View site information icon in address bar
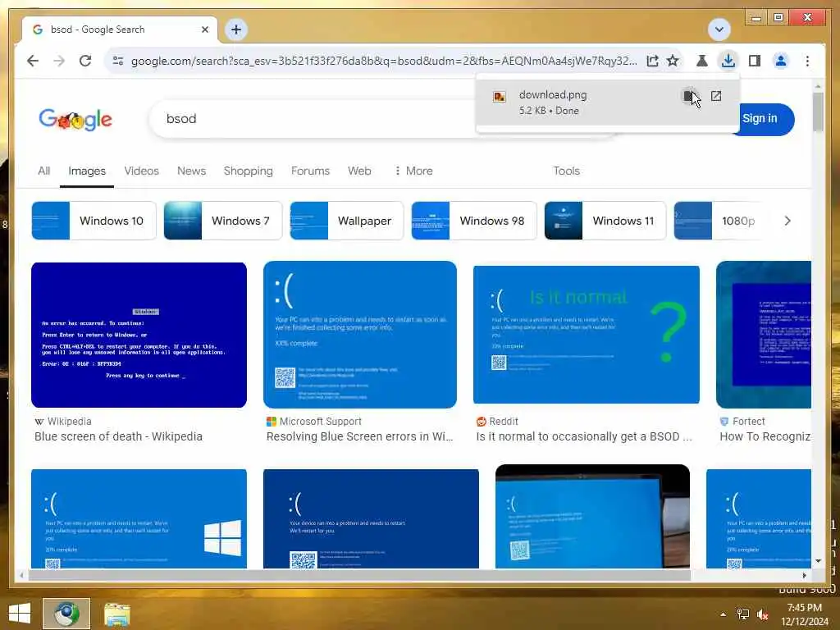Screen dimensions: 840x630 [x=118, y=61]
